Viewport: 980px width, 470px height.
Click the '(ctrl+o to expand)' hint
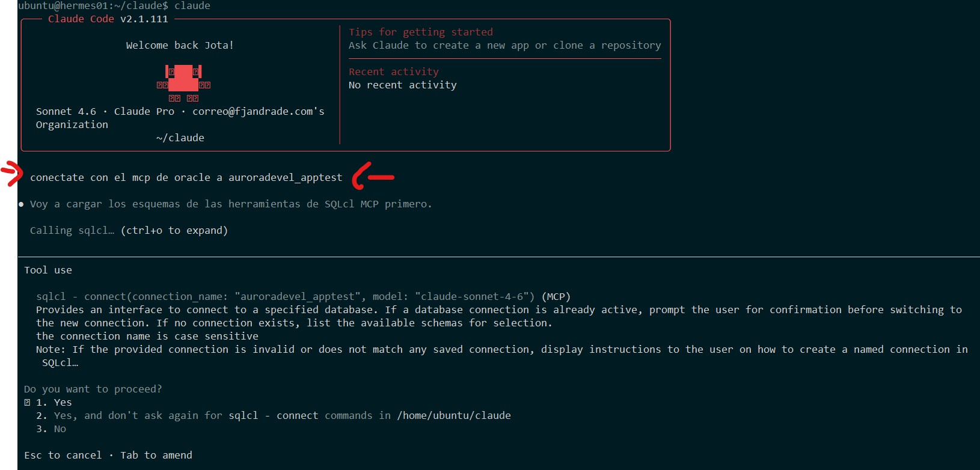(x=174, y=231)
